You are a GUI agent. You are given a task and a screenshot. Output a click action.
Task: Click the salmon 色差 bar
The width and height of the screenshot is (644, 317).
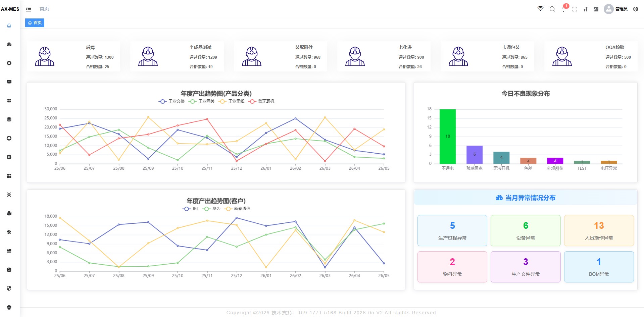528,161
